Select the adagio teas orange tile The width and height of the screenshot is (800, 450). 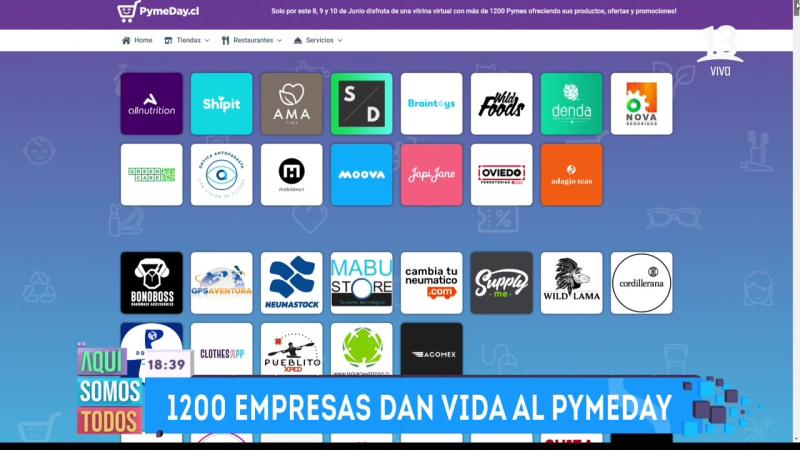pos(572,175)
